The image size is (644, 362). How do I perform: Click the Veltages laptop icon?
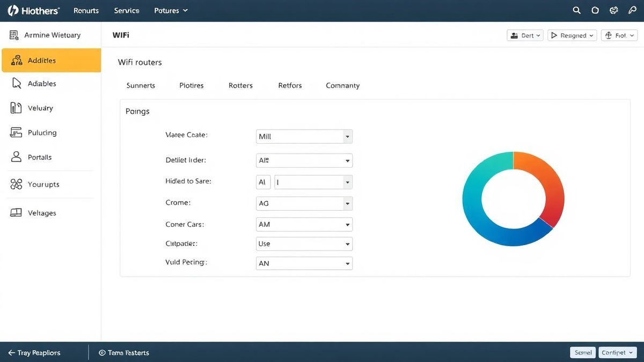[x=16, y=213]
